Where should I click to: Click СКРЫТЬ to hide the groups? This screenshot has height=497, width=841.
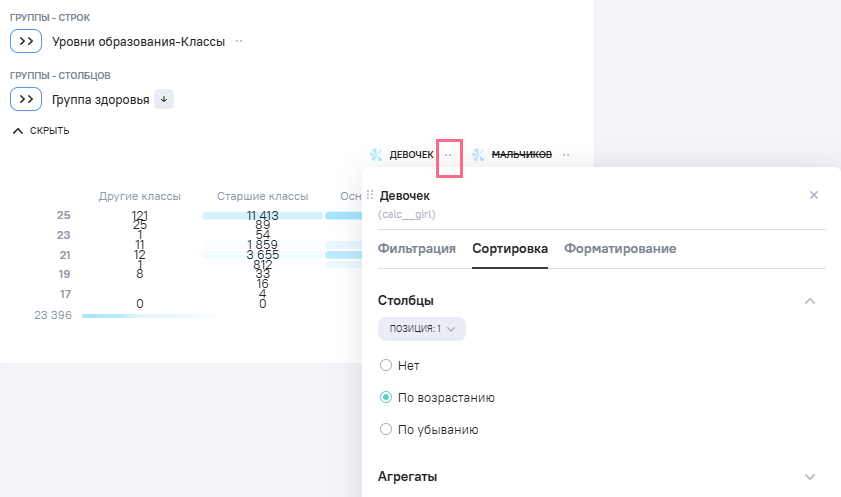[x=41, y=131]
